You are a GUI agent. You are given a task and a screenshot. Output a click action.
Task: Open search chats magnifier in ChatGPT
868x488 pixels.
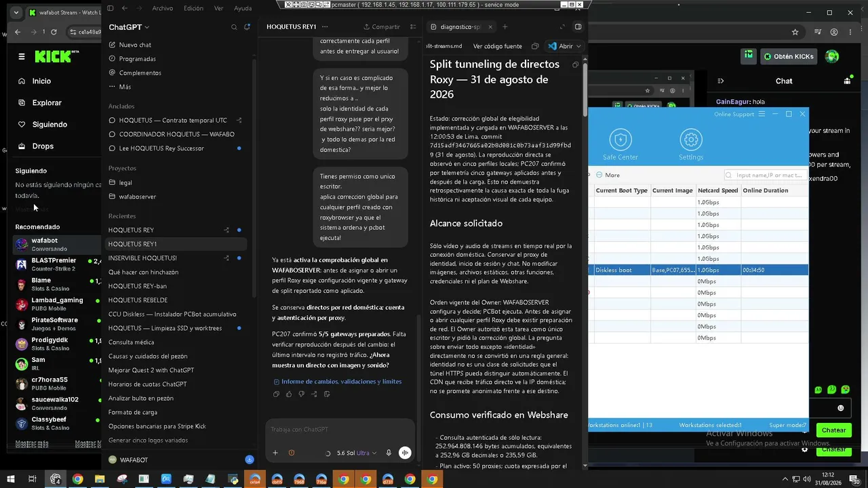tap(234, 27)
